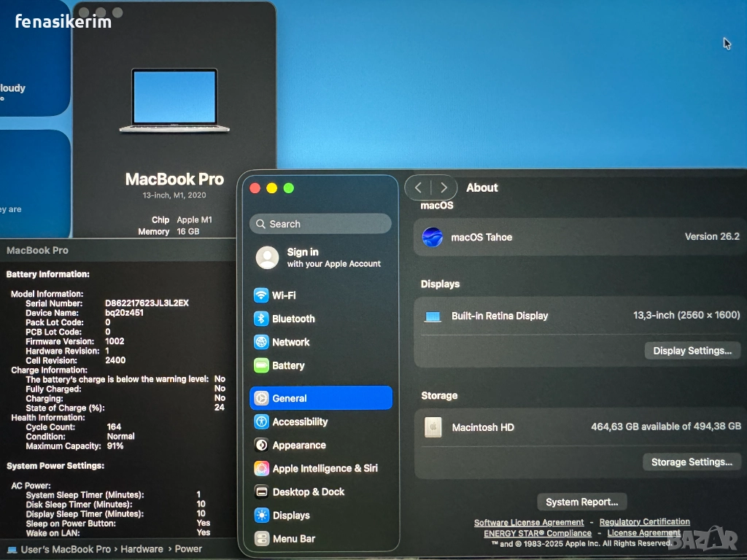Screen dimensions: 747x560
Task: Click the Version 26.2 text
Action: (712, 237)
